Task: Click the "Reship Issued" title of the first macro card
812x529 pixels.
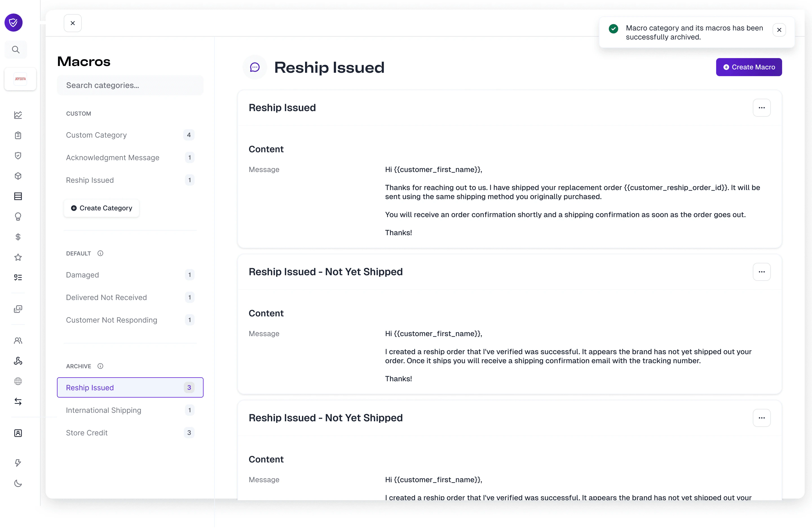Action: [x=282, y=108]
